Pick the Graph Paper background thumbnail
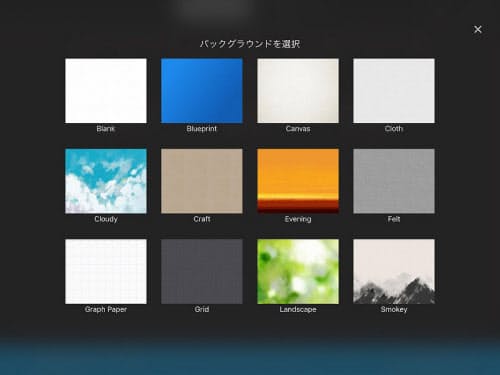 click(x=106, y=271)
